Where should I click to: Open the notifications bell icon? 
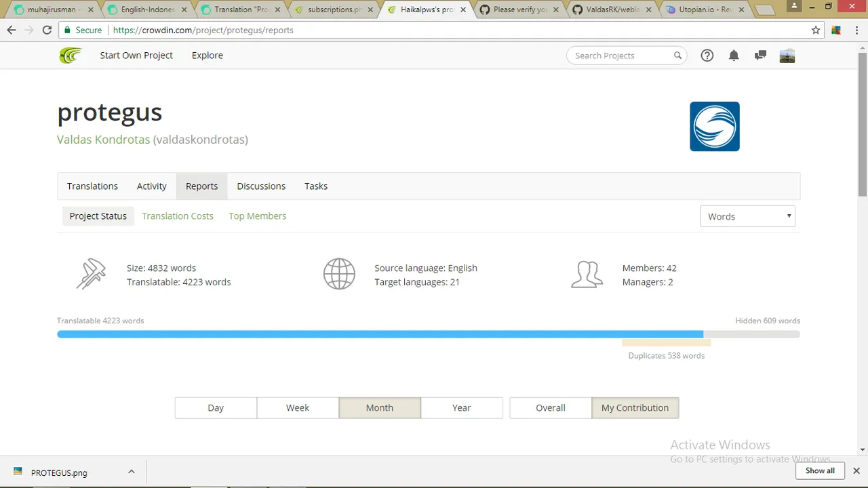coord(734,56)
